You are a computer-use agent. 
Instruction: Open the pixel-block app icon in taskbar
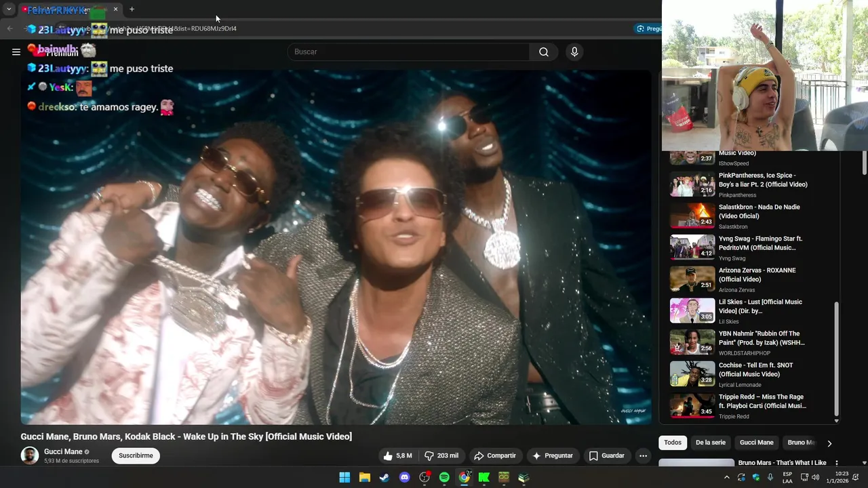(504, 477)
